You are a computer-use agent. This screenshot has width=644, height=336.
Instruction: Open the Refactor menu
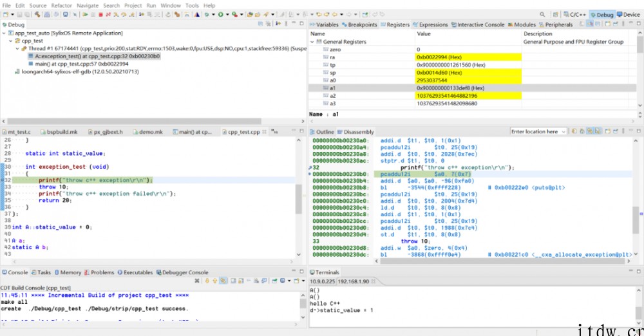[62, 5]
